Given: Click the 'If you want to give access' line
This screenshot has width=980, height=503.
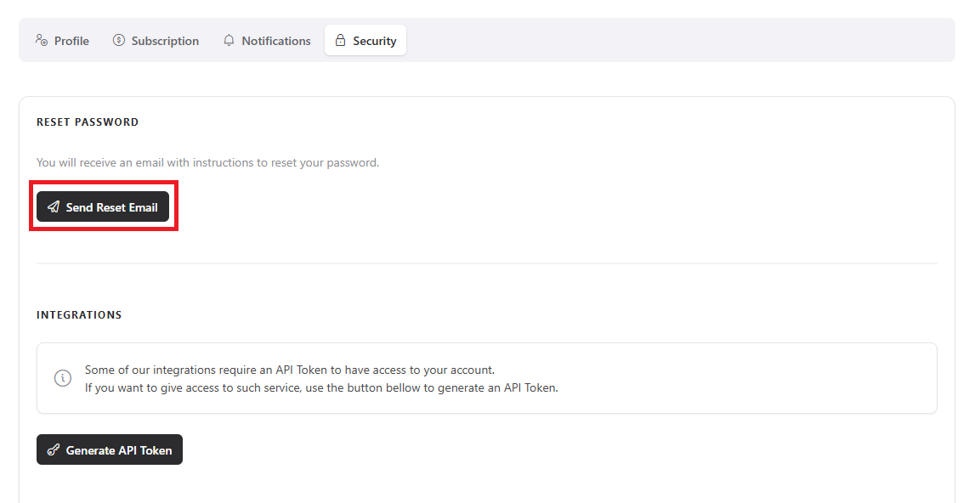Looking at the screenshot, I should (320, 387).
